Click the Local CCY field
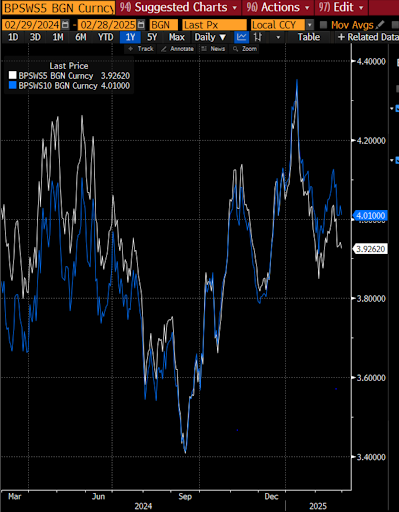This screenshot has height=512, width=399. [278, 25]
